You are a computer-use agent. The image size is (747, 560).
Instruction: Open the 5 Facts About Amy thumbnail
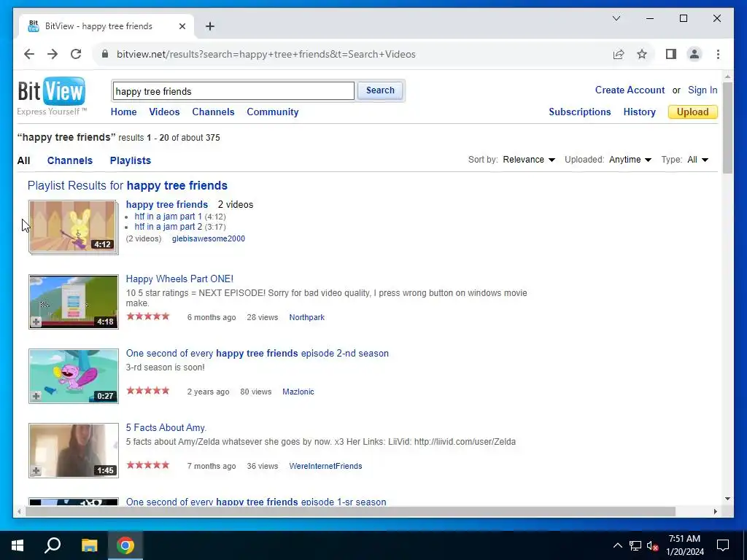pos(74,451)
